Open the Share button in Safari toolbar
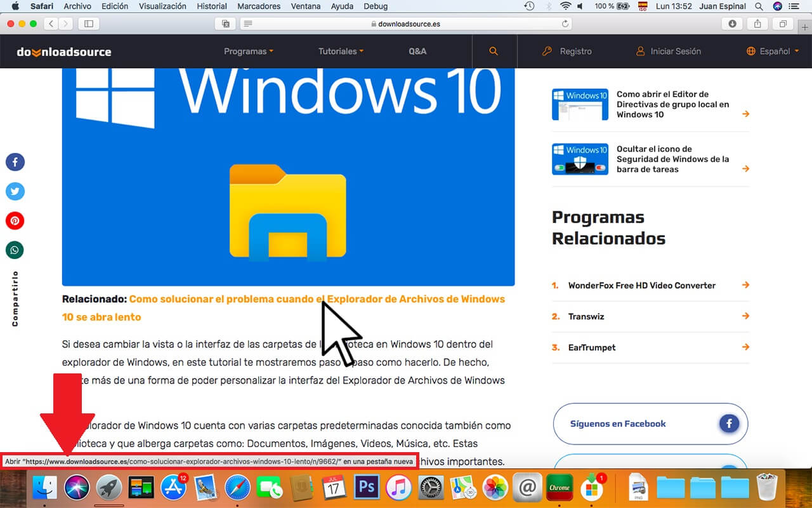This screenshot has height=508, width=812. tap(758, 23)
